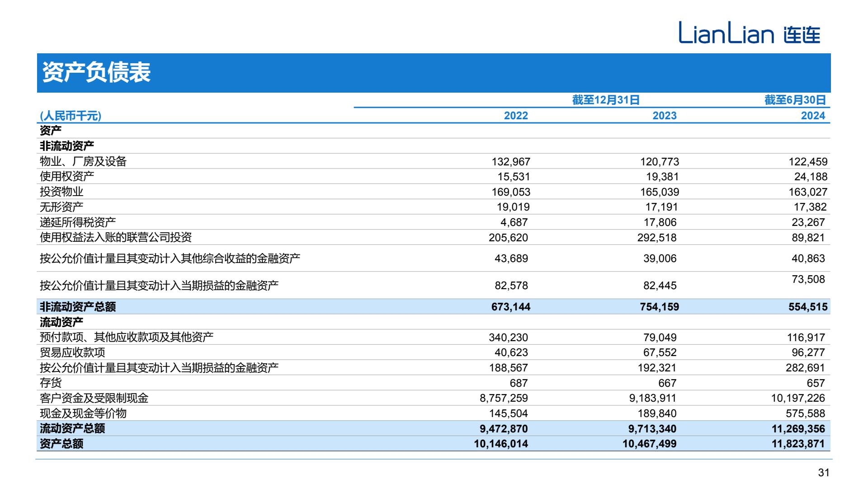
Task: Click the value 120,773
Action: click(x=660, y=162)
